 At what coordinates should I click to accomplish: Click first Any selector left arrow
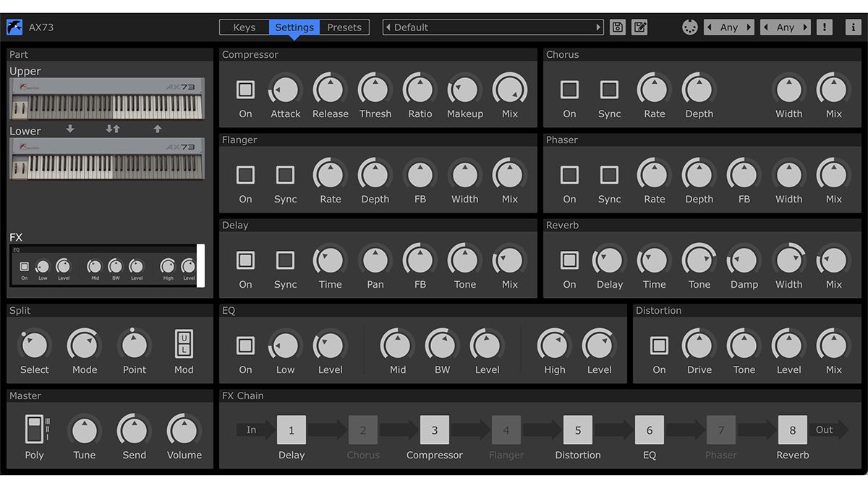click(x=709, y=27)
